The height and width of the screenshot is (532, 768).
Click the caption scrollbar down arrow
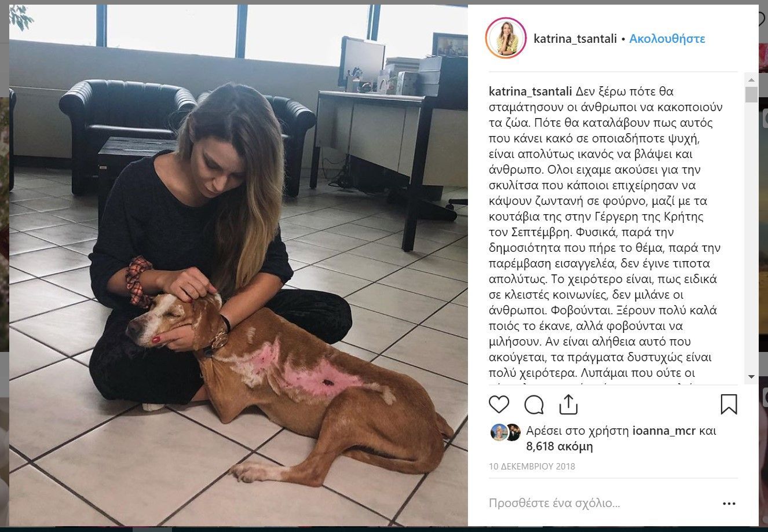751,377
